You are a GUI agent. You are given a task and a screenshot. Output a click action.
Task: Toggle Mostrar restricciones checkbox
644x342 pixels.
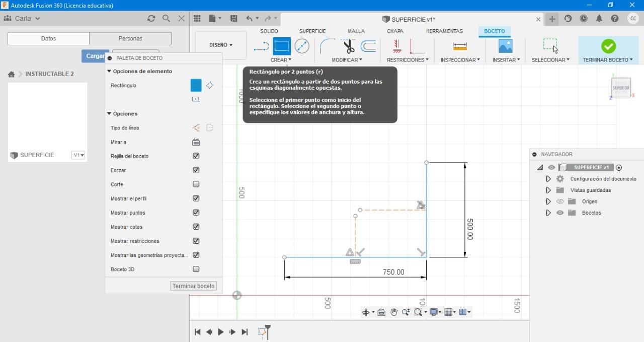pyautogui.click(x=196, y=241)
